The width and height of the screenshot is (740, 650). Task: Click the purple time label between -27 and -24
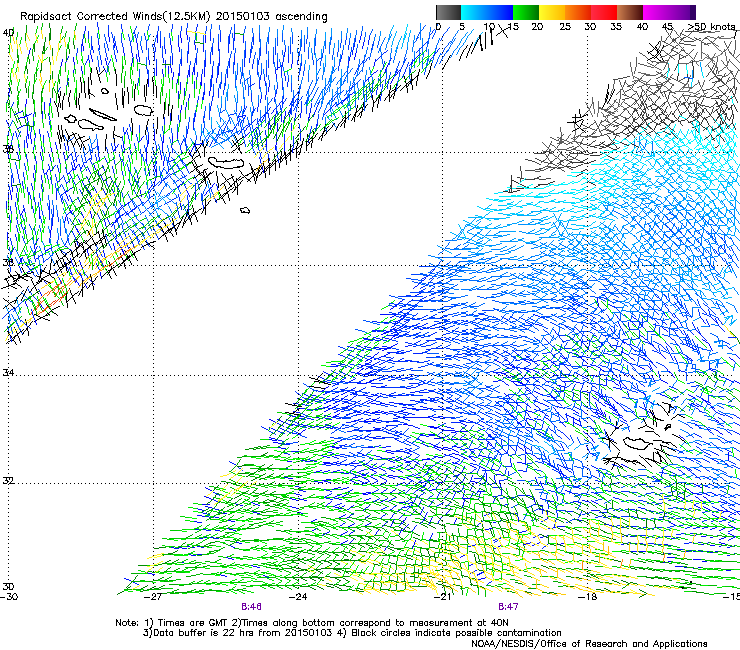click(251, 607)
